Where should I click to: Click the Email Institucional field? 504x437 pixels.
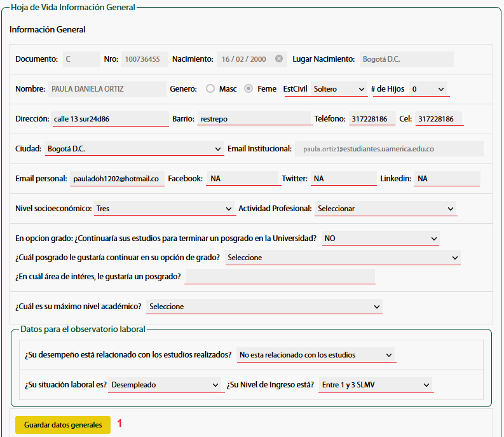pyautogui.click(x=389, y=149)
